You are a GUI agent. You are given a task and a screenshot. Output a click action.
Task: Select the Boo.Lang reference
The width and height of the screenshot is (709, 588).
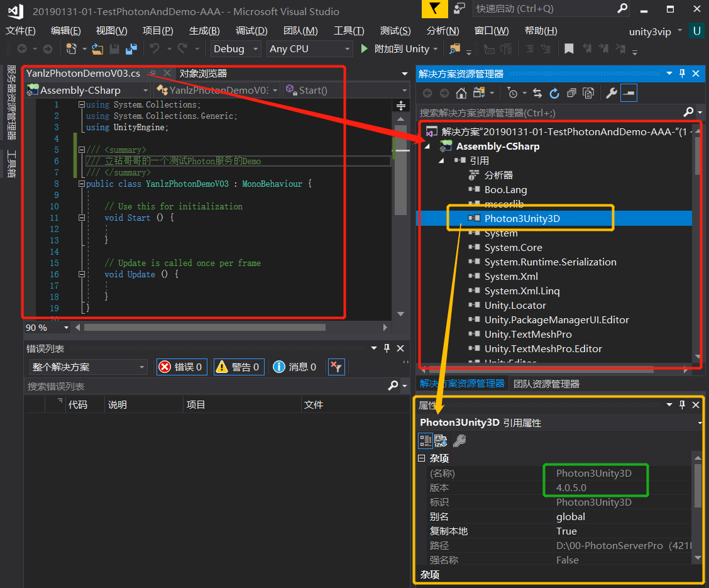[505, 189]
